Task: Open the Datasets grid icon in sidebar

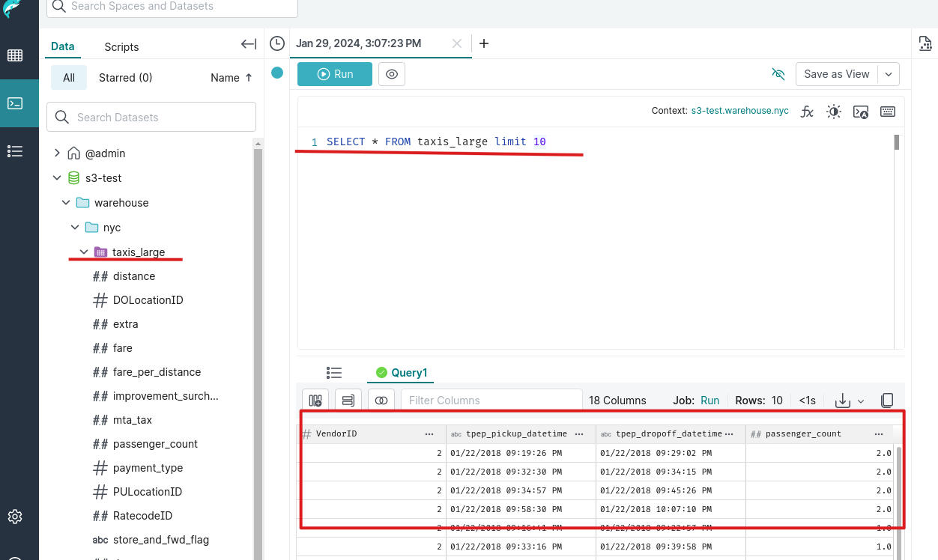Action: click(x=15, y=55)
